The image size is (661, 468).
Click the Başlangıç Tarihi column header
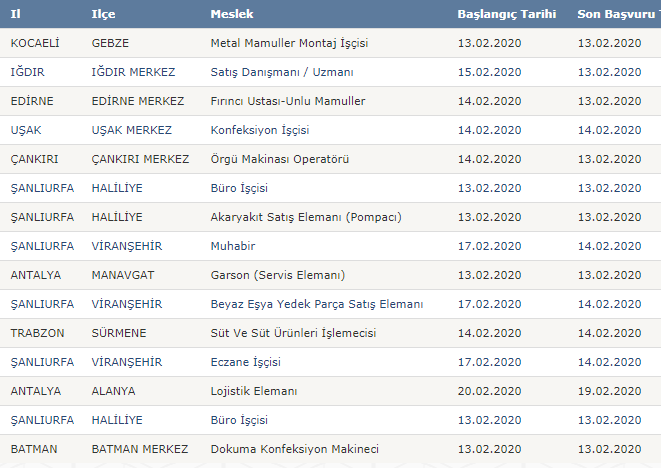pos(507,15)
